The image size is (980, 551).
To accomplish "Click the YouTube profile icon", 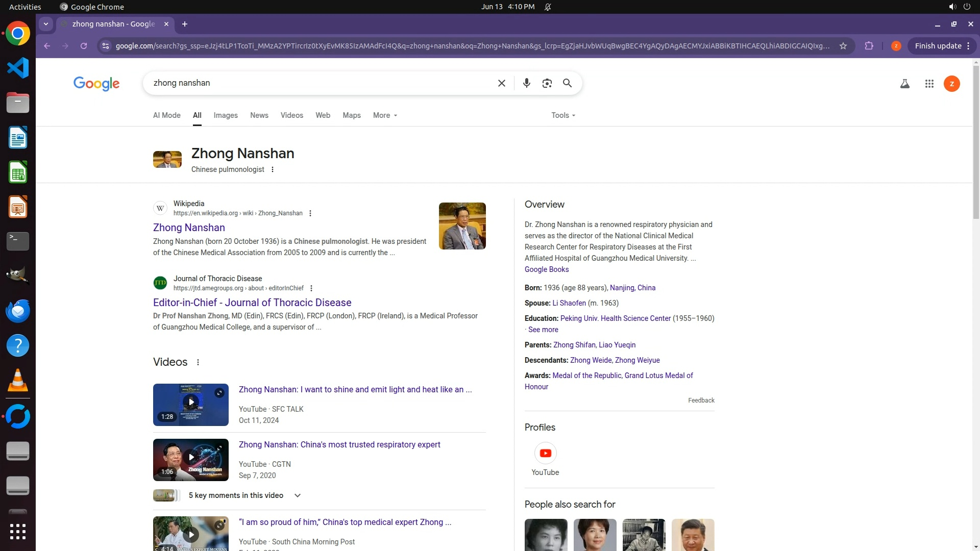I will 545,453.
